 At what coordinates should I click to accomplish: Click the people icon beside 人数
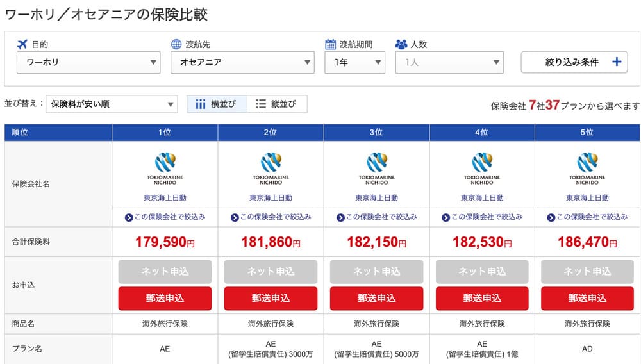pyautogui.click(x=401, y=44)
